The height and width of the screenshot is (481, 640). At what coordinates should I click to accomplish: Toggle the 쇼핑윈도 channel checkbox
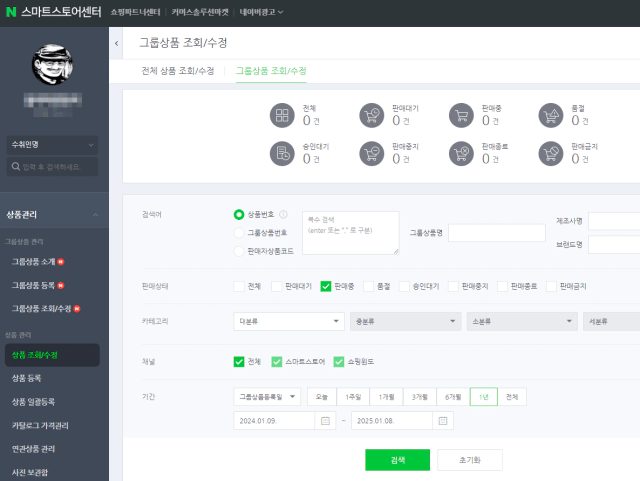[x=339, y=362]
